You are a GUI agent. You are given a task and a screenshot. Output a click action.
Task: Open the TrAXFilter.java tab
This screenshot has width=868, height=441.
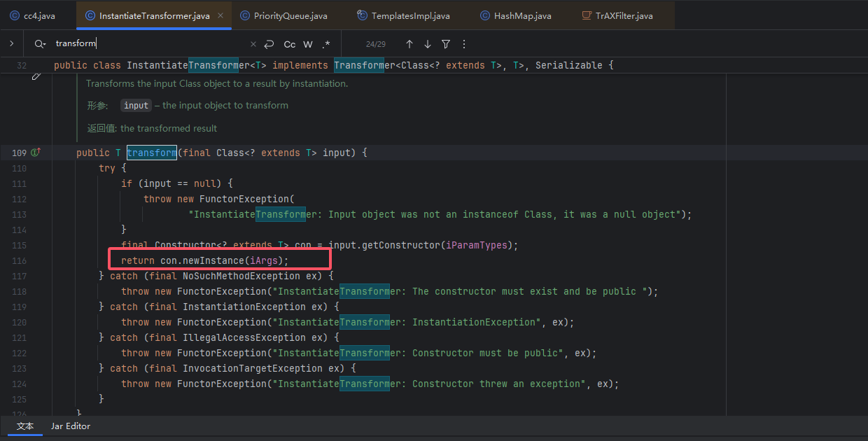tap(617, 15)
